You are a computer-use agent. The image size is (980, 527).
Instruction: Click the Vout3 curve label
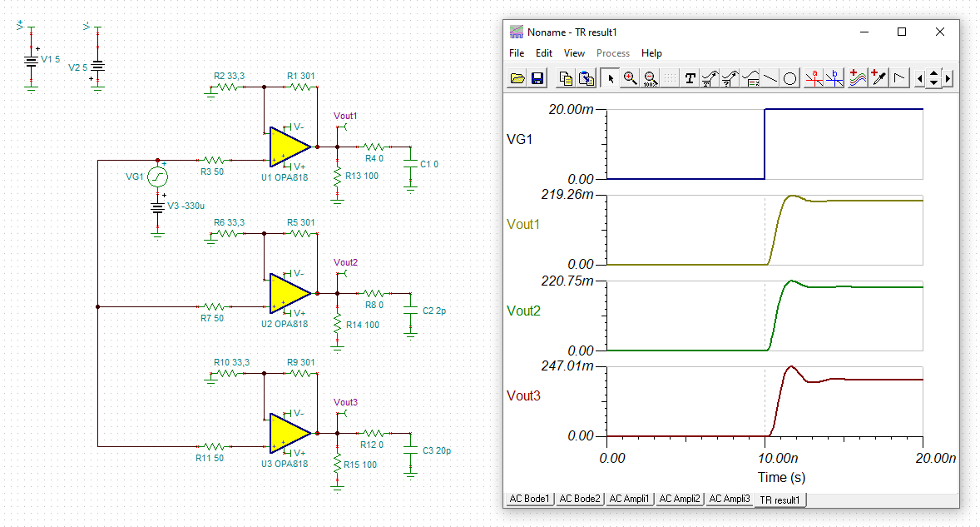tap(523, 395)
